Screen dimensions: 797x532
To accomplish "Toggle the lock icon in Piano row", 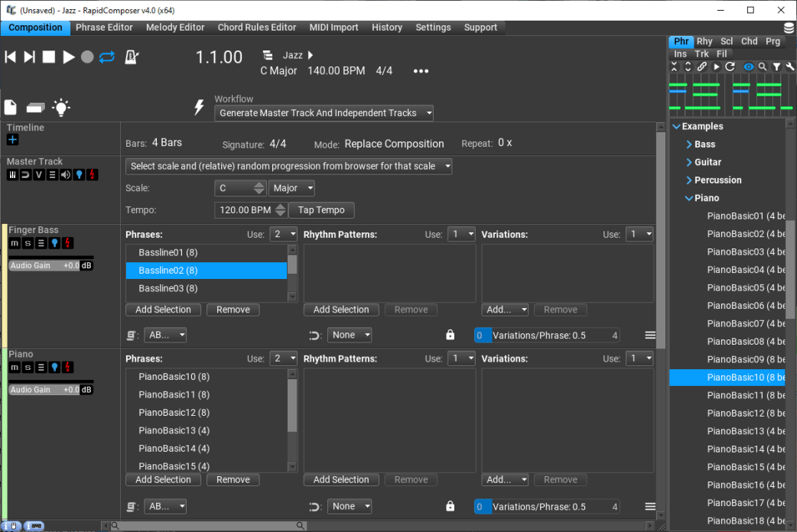I will pos(450,505).
